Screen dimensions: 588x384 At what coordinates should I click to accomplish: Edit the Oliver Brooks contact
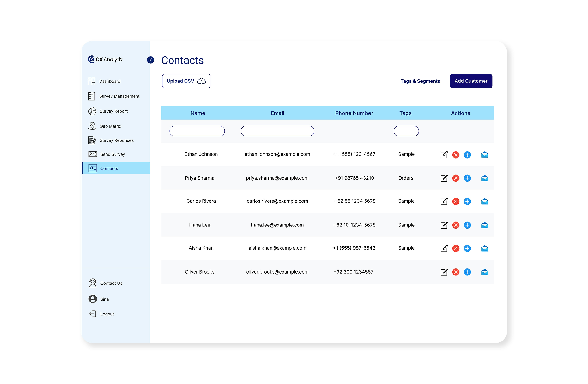point(444,272)
